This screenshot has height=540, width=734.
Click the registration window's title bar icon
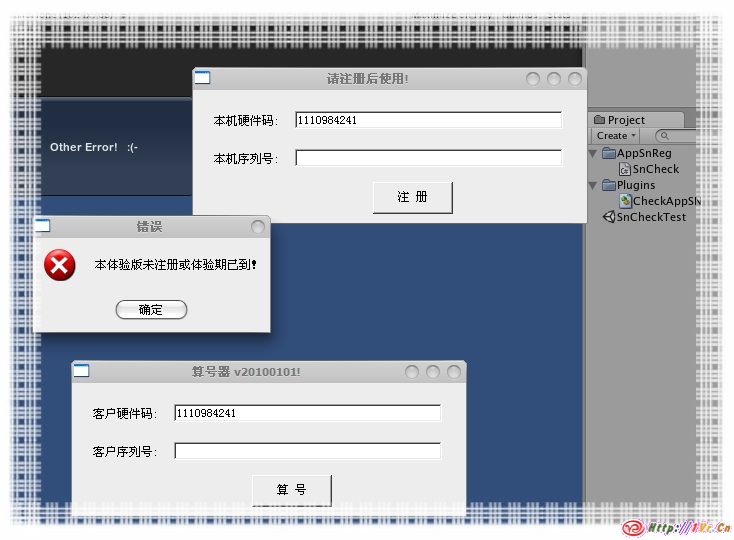click(202, 78)
